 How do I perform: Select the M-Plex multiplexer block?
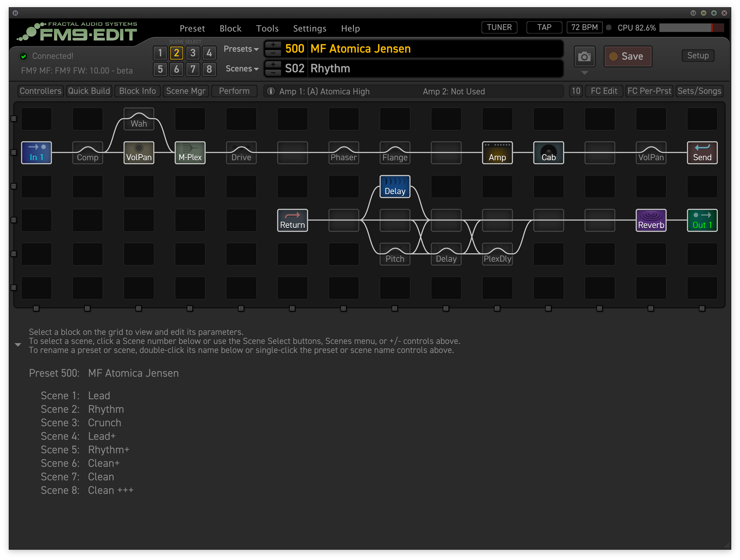[x=190, y=153]
